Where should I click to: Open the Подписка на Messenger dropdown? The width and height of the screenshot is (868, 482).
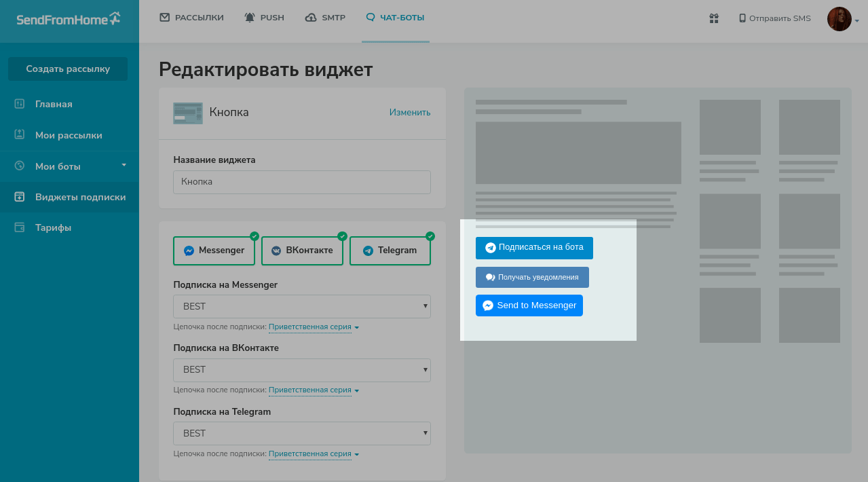click(302, 306)
